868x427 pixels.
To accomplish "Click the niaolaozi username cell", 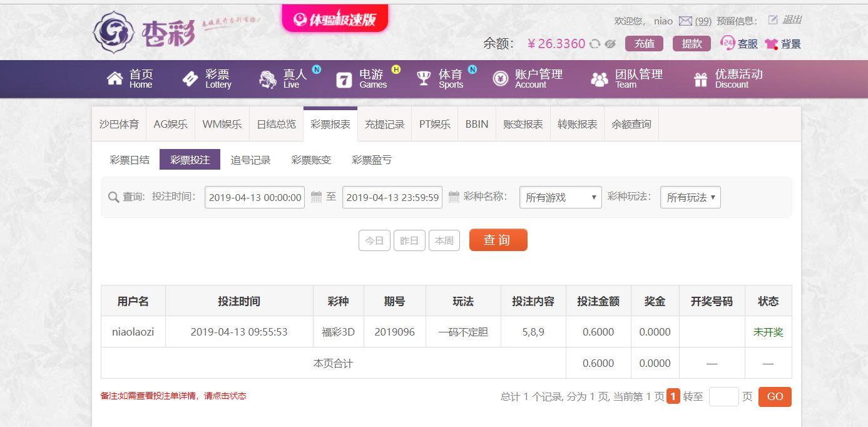I will click(x=133, y=332).
